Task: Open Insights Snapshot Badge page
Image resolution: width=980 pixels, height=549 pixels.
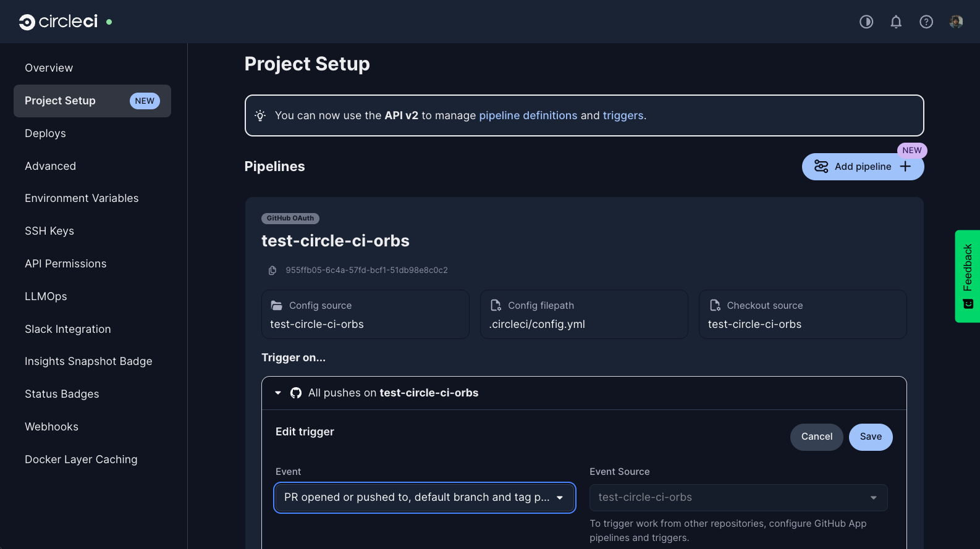Action: click(88, 361)
